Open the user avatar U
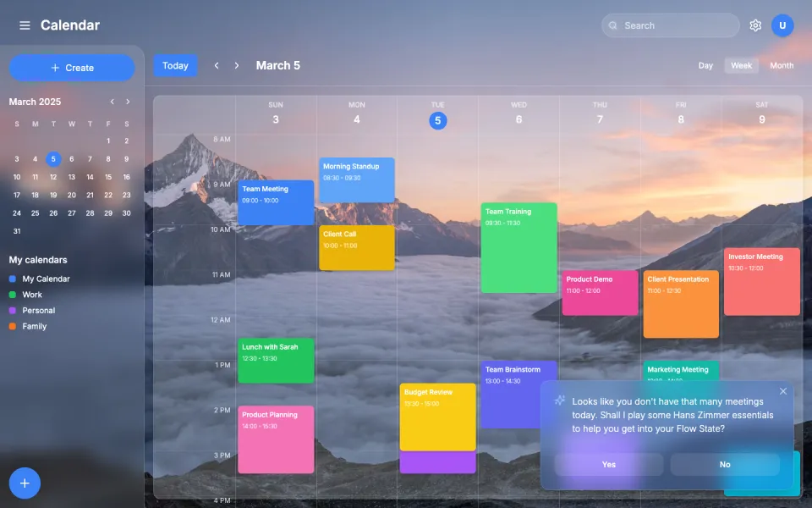 pyautogui.click(x=782, y=25)
